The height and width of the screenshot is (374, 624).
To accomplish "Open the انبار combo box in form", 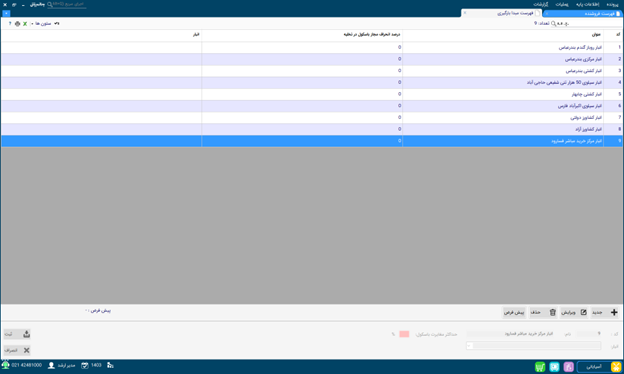I will [x=534, y=346].
